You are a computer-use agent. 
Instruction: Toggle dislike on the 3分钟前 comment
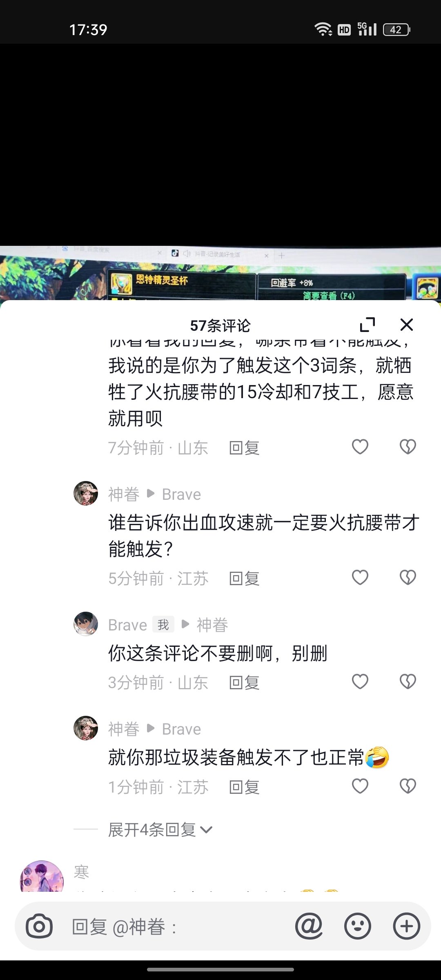[x=408, y=682]
